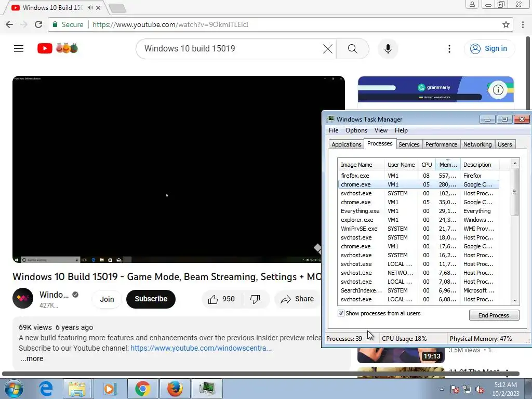Launch Internet Explorer from taskbar

(46, 389)
